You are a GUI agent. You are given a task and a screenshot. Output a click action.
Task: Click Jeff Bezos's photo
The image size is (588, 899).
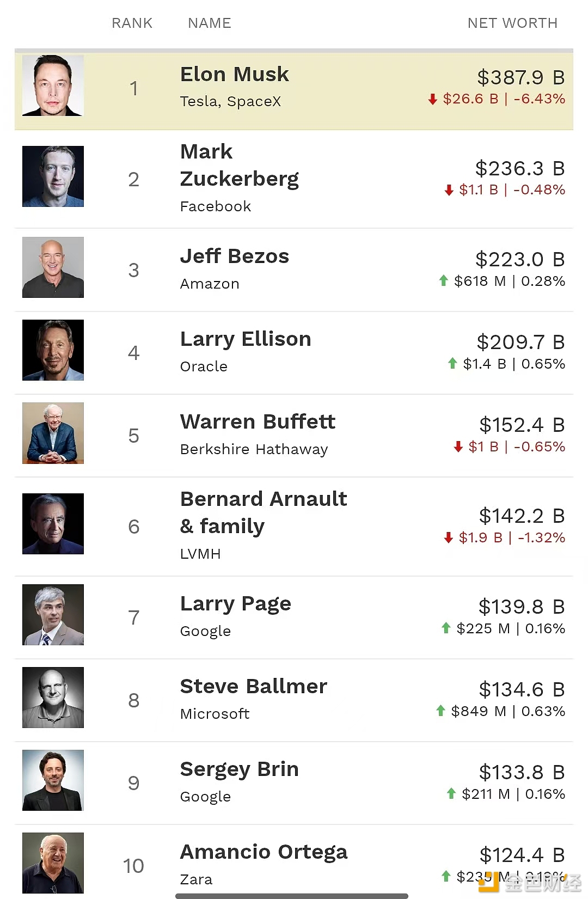click(x=53, y=267)
